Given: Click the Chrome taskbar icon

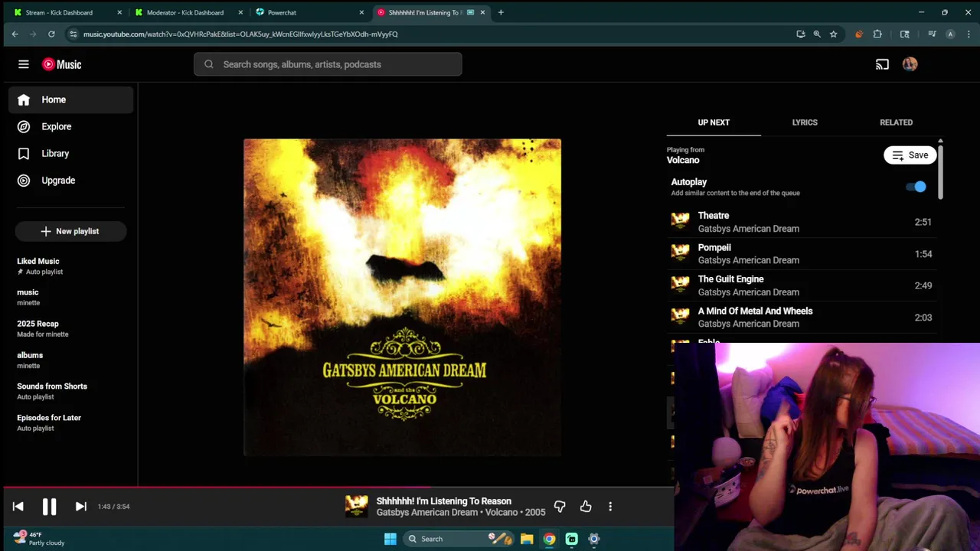Looking at the screenshot, I should (x=549, y=539).
